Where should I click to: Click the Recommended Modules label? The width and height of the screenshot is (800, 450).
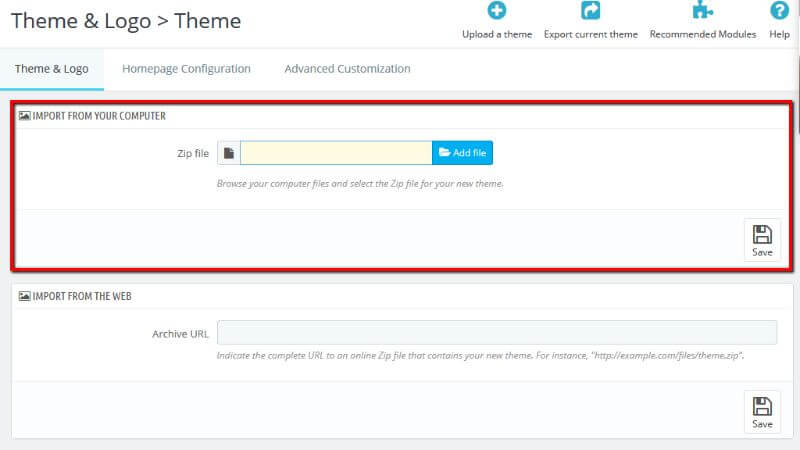pos(703,34)
